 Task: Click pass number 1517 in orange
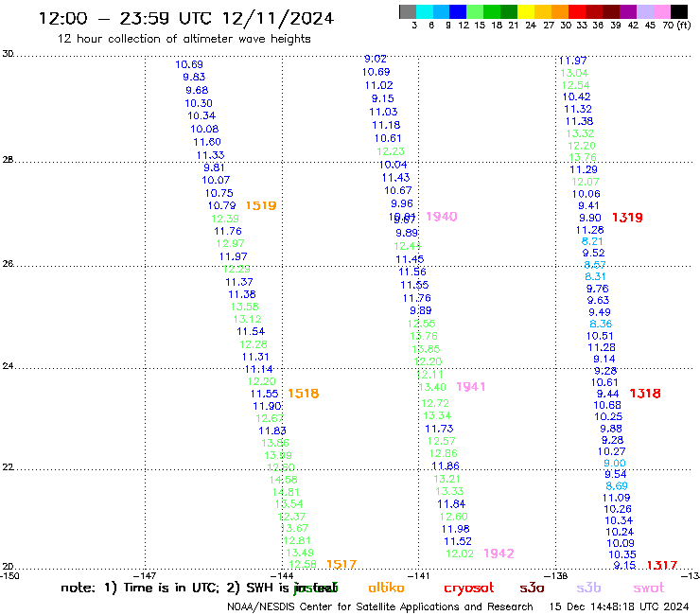coord(341,565)
